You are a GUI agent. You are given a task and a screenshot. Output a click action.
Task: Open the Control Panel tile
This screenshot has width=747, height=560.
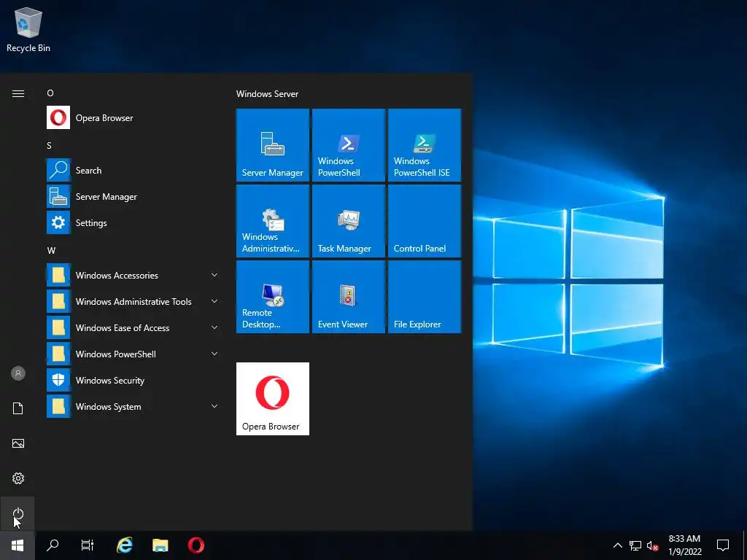tap(425, 221)
